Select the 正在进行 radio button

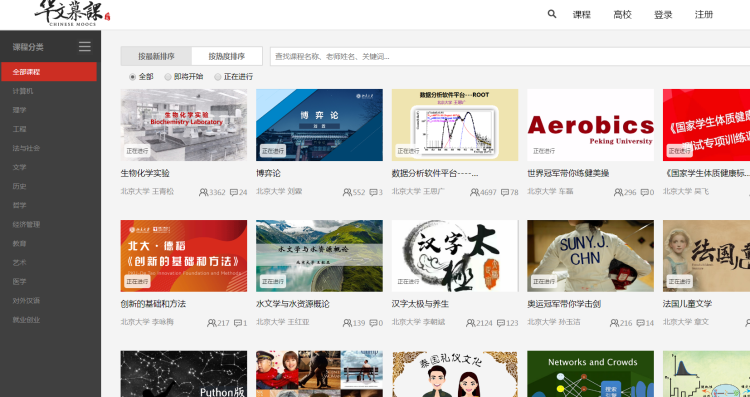click(218, 77)
